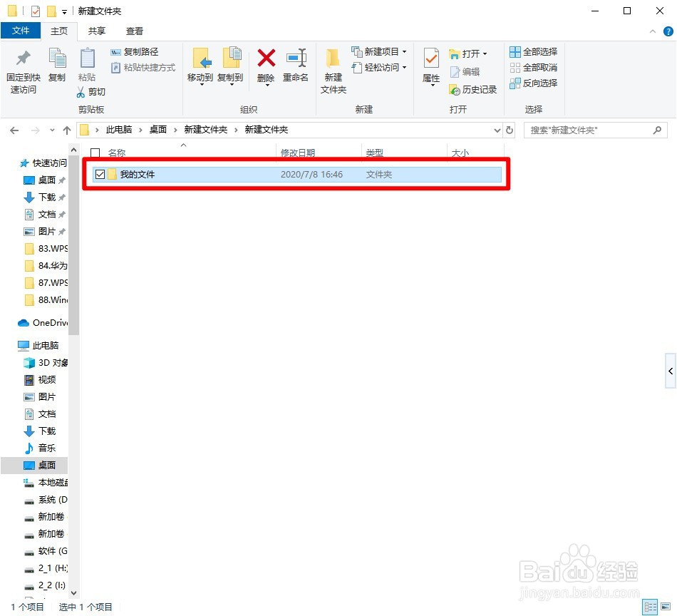The height and width of the screenshot is (616, 677).
Task: Open the 文件 menu
Action: 21,31
